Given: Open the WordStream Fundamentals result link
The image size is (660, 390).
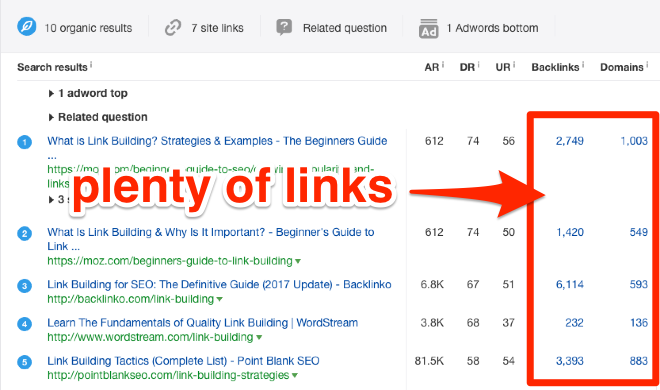Looking at the screenshot, I should click(202, 323).
